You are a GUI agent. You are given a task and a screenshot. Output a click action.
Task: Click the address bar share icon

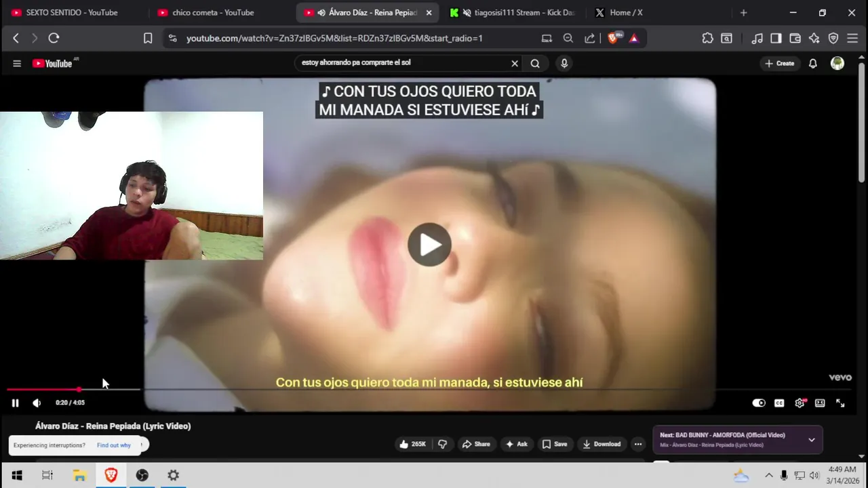click(x=590, y=39)
